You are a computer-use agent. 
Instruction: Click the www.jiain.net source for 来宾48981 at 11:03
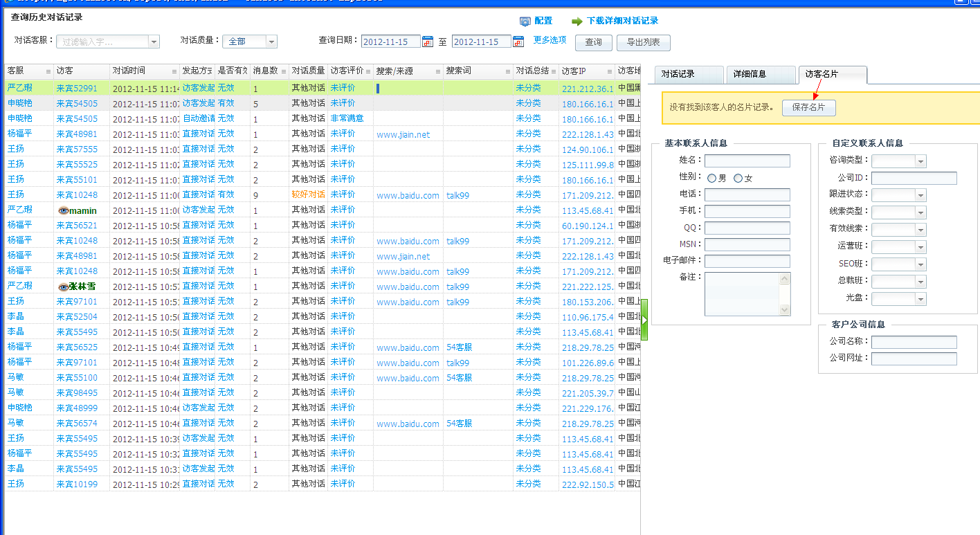[403, 134]
